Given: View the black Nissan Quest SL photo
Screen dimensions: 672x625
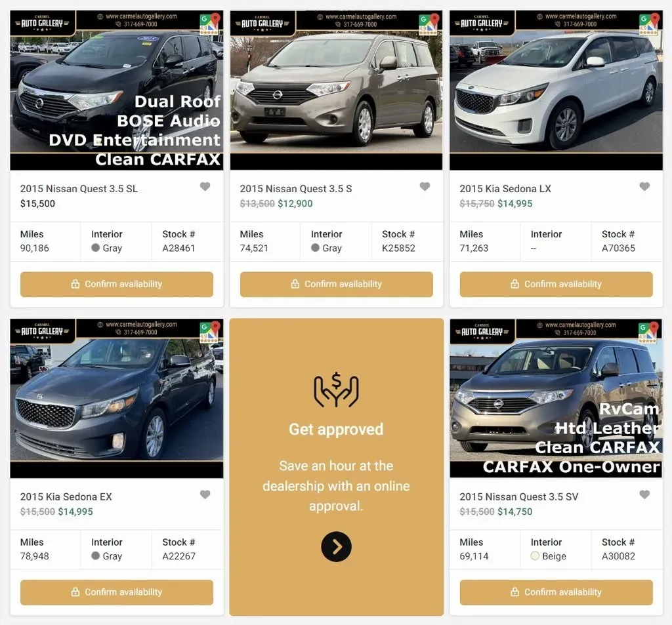Looking at the screenshot, I should [x=117, y=91].
